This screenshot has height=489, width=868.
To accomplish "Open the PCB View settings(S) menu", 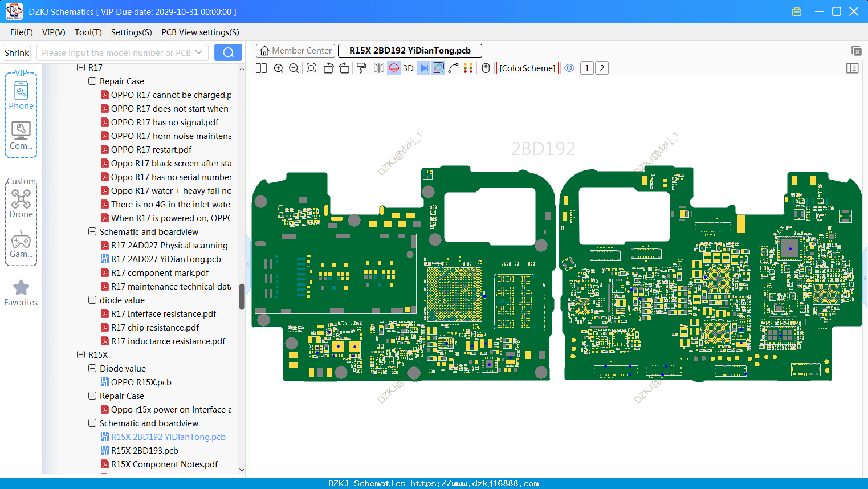I will point(200,32).
